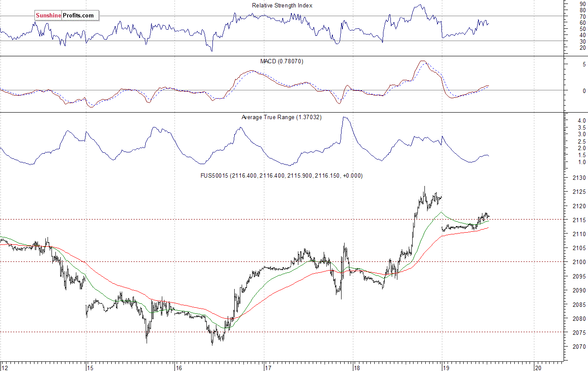Click the ATR axis value 1.5
588x371 pixels.
coord(581,155)
